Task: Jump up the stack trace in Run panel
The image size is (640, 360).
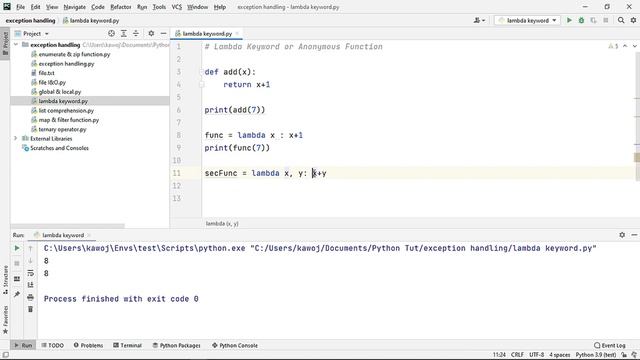Action: point(30,248)
